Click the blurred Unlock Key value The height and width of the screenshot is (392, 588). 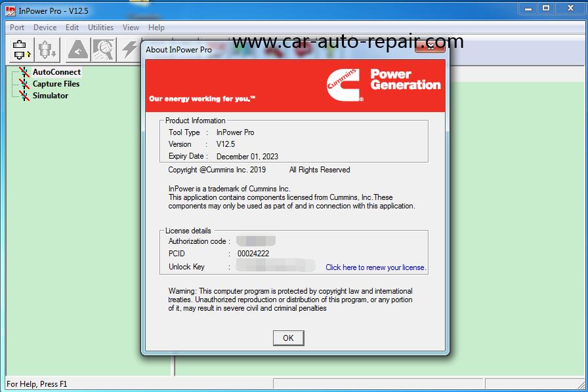[276, 265]
